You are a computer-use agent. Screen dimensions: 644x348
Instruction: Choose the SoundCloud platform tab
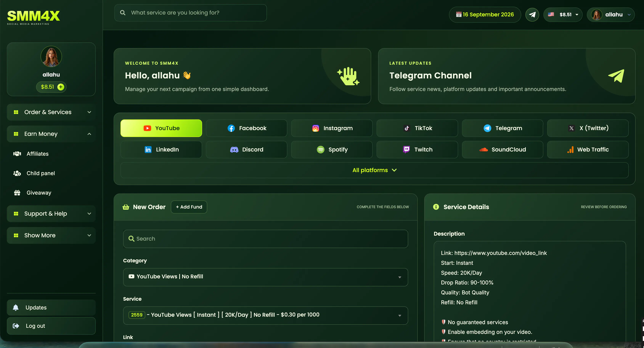[503, 150]
